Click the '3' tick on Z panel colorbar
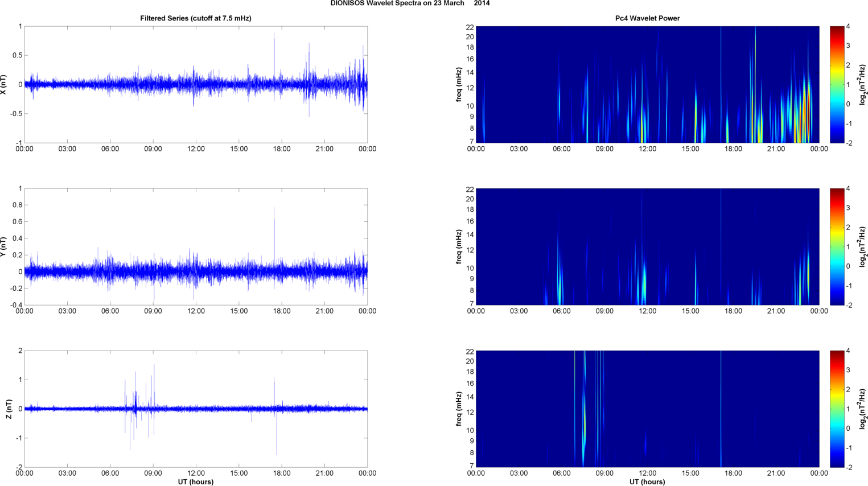Viewport: 868px width, 486px height. coord(849,370)
